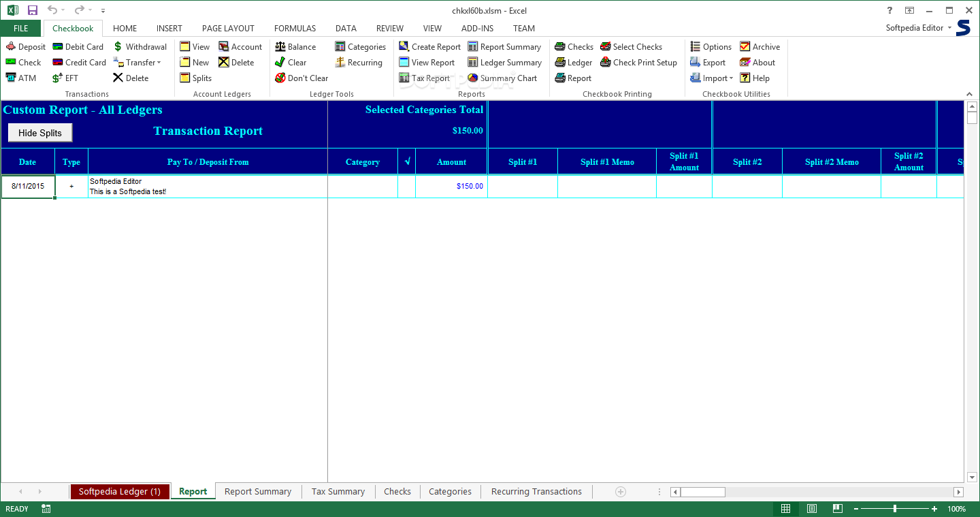Open Check Print Setup
The image size is (980, 517).
638,63
